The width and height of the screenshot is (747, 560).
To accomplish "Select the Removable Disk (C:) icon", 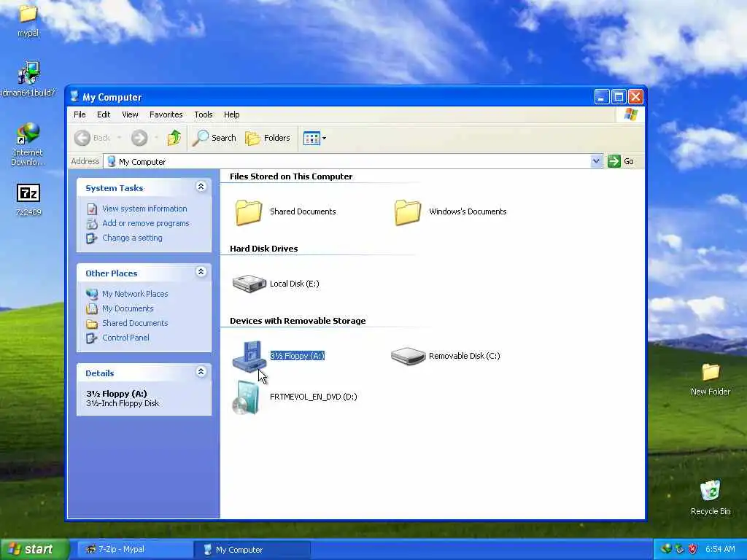I will point(408,356).
